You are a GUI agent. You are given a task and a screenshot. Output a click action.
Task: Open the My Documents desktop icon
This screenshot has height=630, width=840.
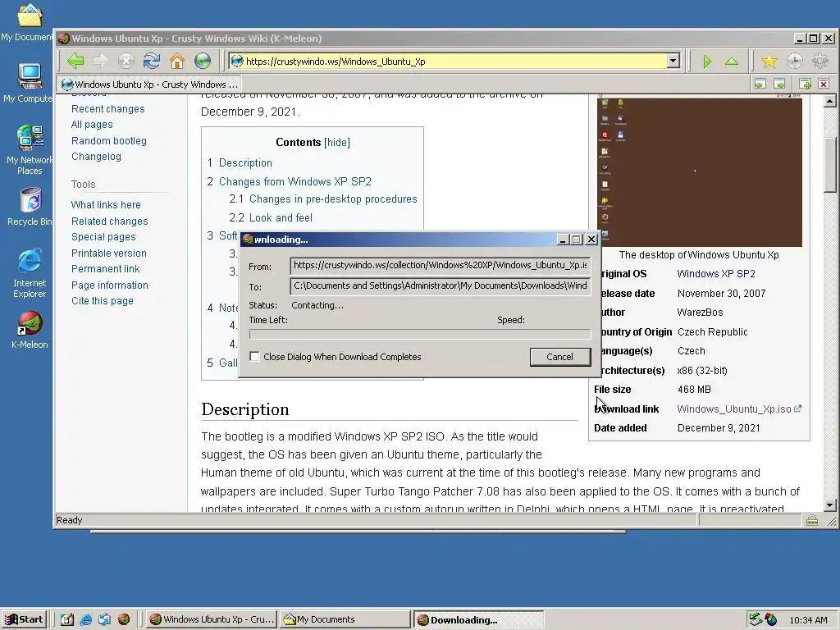(29, 21)
